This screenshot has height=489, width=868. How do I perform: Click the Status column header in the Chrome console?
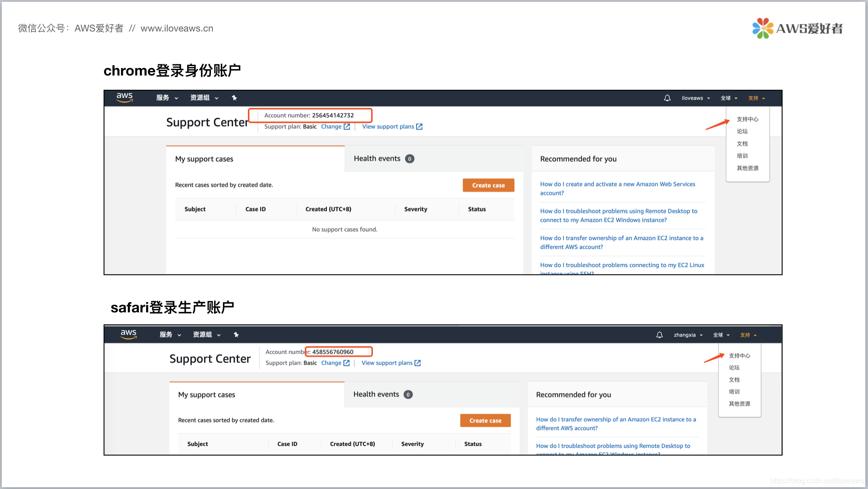point(477,209)
